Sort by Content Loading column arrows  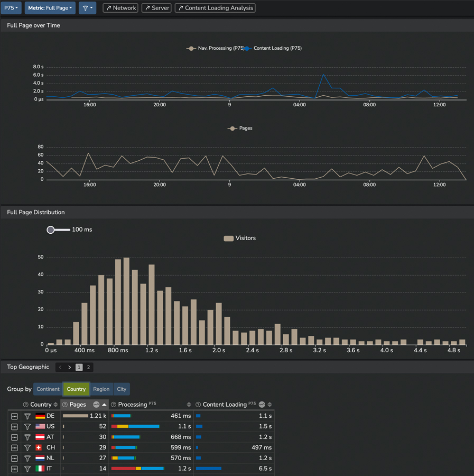click(269, 405)
